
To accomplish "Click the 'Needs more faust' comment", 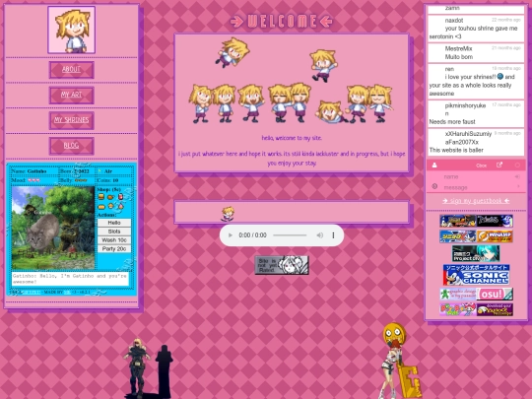I will 476,113.
